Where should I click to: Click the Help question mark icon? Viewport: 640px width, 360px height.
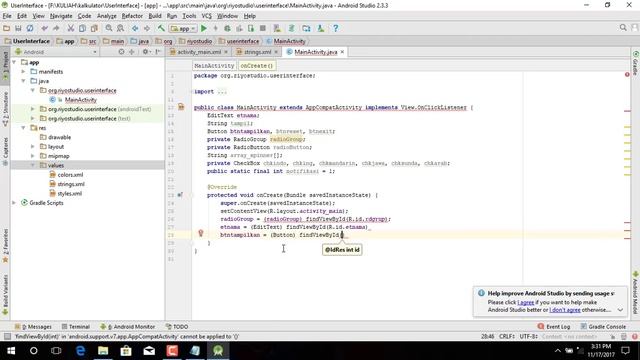335,28
